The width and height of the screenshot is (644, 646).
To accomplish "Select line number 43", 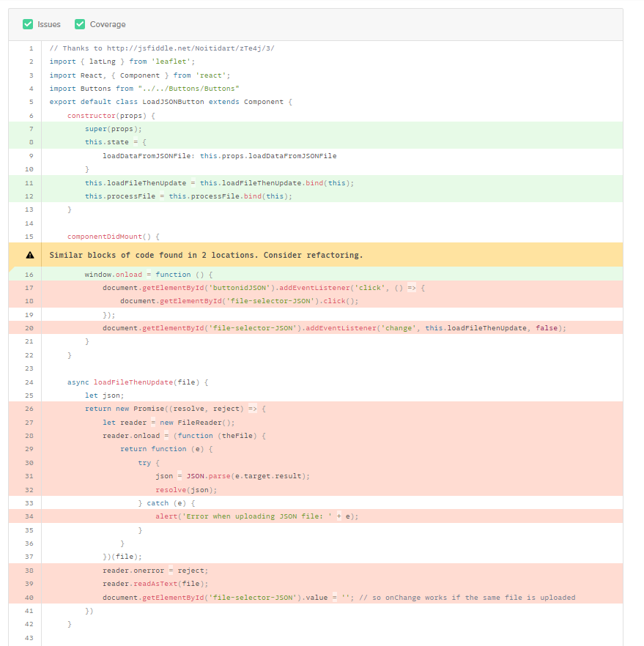I will click(x=29, y=638).
